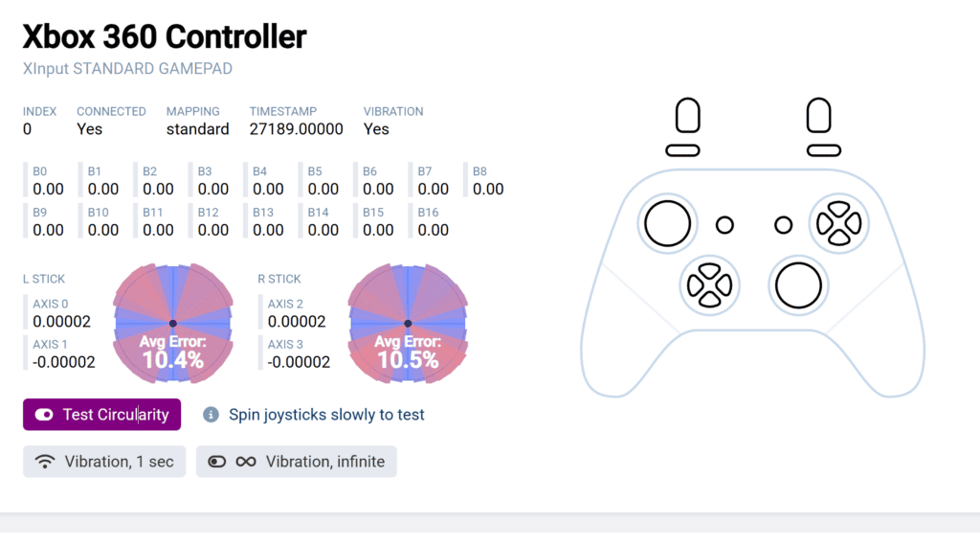The height and width of the screenshot is (545, 980).
Task: Click the D-pad on controller diagram
Action: coord(709,285)
